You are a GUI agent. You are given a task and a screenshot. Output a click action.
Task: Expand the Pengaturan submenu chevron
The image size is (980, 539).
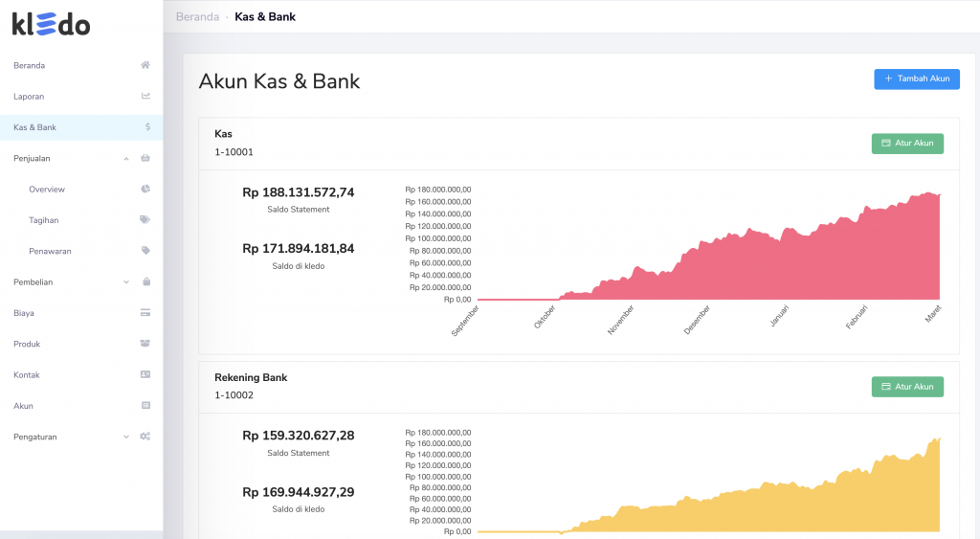[x=126, y=438]
